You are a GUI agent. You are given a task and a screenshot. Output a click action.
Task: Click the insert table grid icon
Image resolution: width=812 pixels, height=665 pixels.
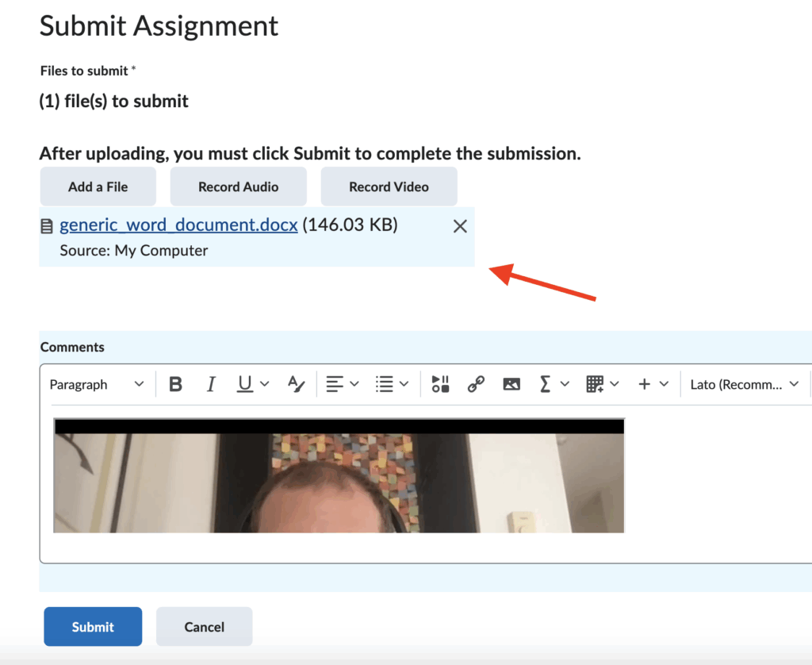click(595, 385)
